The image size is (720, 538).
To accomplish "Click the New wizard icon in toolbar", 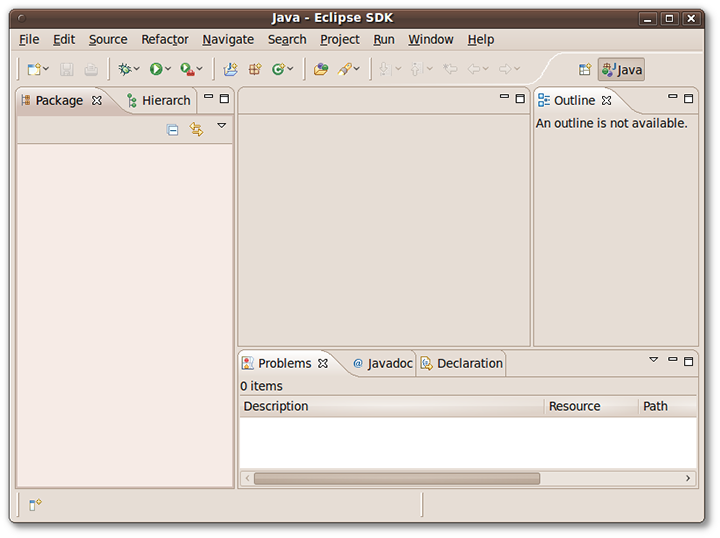I will pos(34,69).
